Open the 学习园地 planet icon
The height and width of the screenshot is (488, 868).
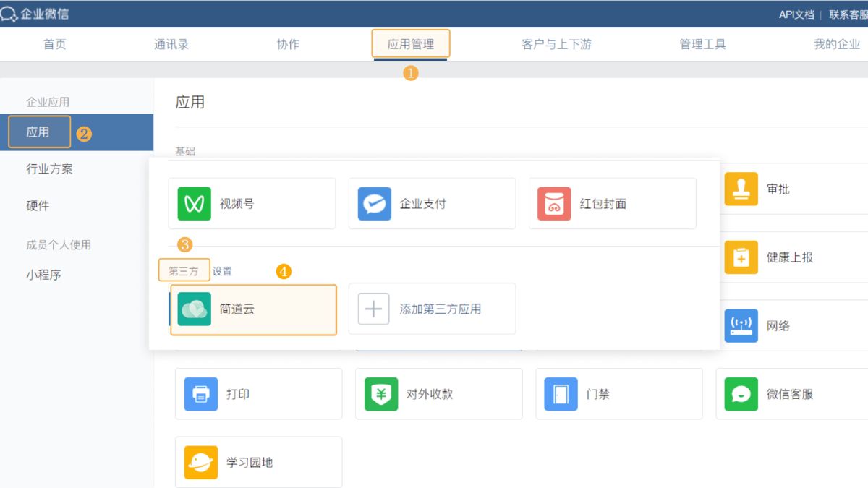coord(201,463)
